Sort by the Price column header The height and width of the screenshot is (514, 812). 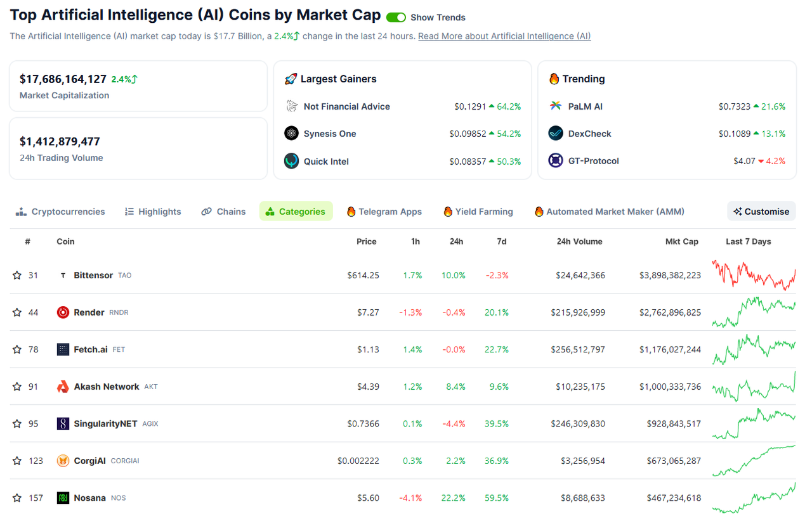click(367, 241)
